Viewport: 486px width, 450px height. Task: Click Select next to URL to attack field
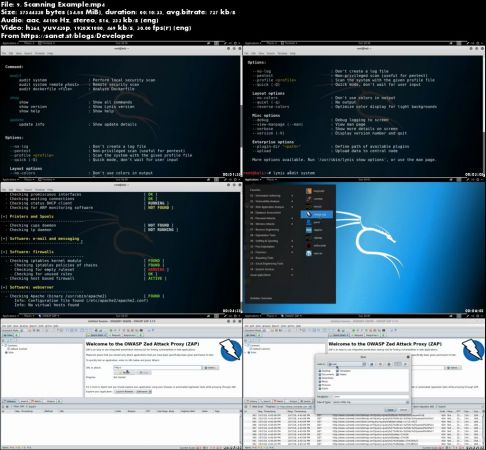211,367
